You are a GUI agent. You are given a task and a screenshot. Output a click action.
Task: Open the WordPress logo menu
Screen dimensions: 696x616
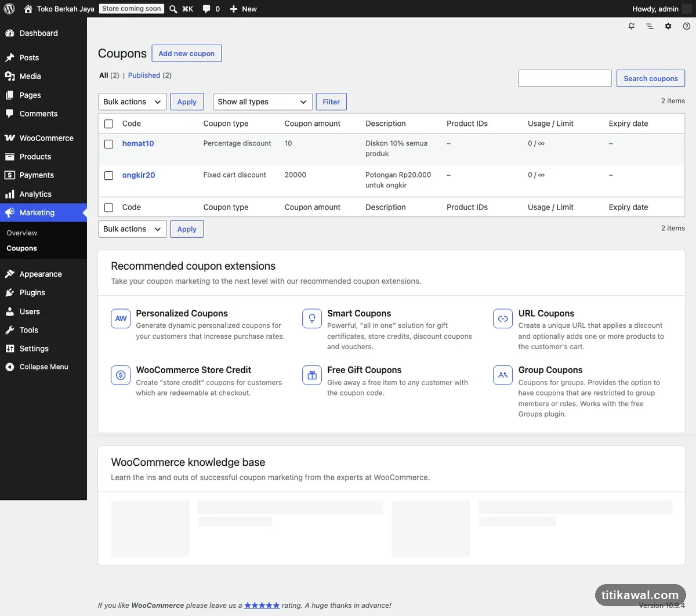pyautogui.click(x=9, y=9)
